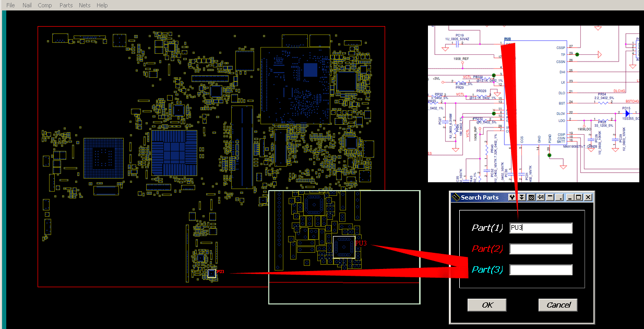The image size is (644, 329).
Task: Click the dotted grid icon in Search Parts title bar
Action: [531, 197]
